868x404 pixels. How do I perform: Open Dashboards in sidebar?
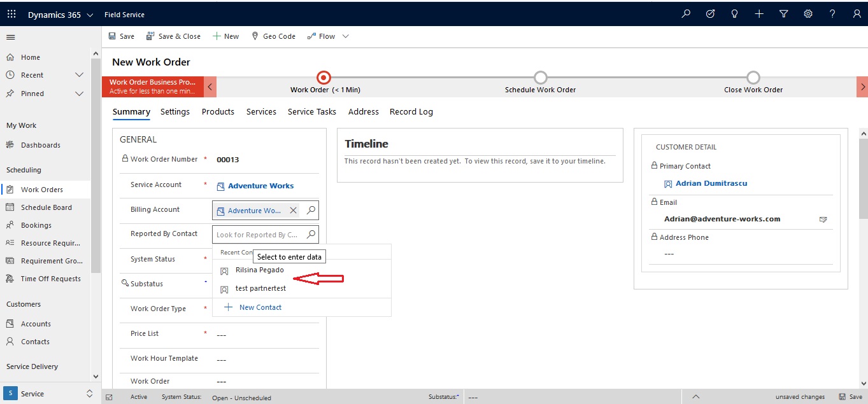(41, 145)
